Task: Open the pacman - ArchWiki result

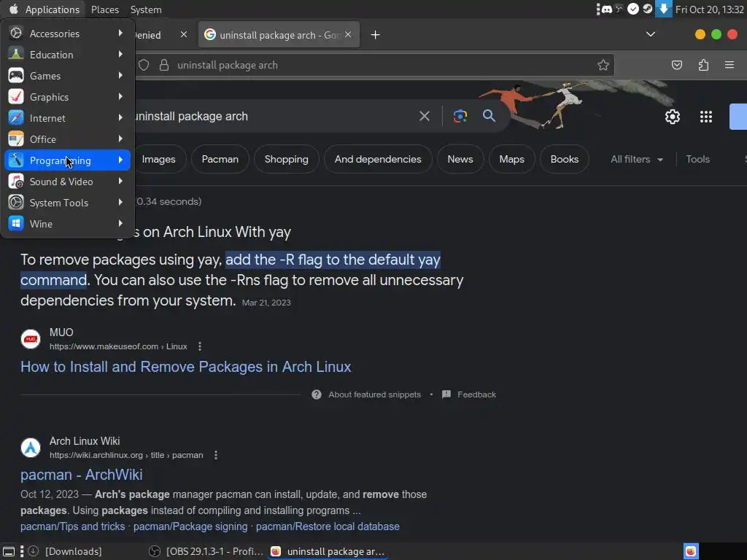Action: coord(82,475)
